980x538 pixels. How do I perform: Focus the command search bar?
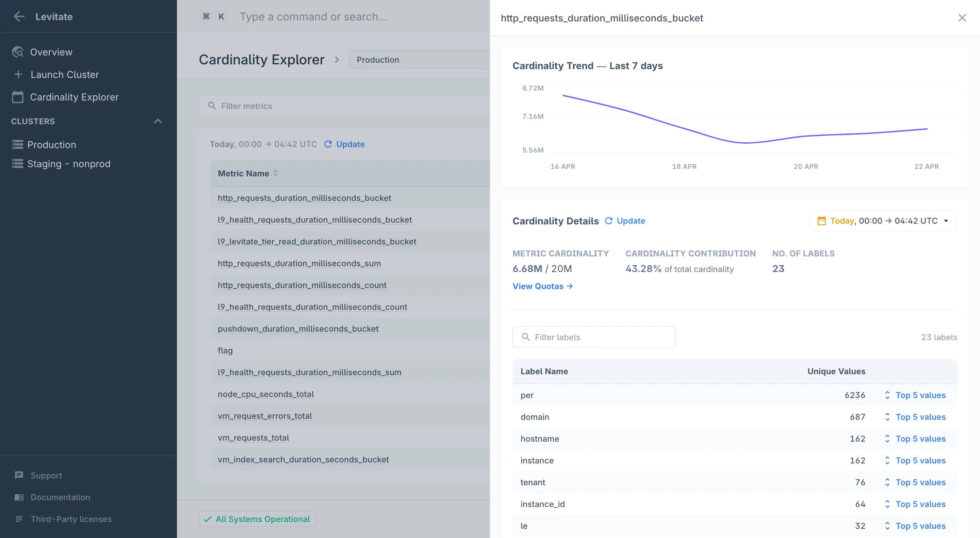coord(313,16)
